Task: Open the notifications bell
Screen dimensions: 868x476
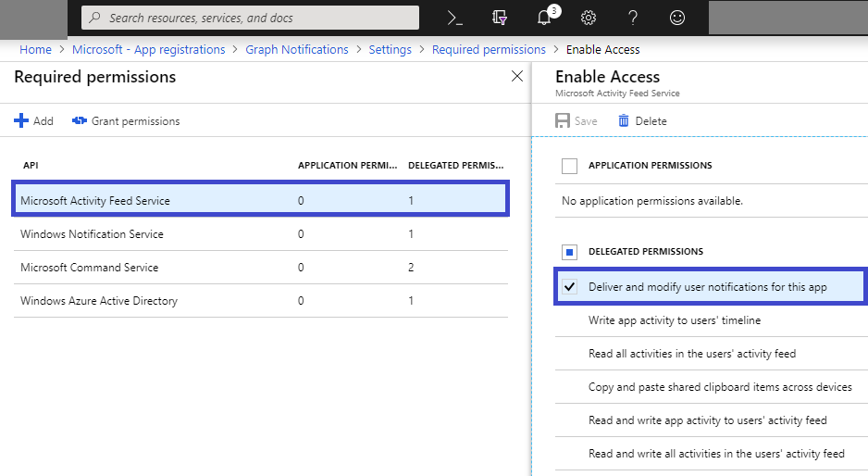Action: point(545,18)
